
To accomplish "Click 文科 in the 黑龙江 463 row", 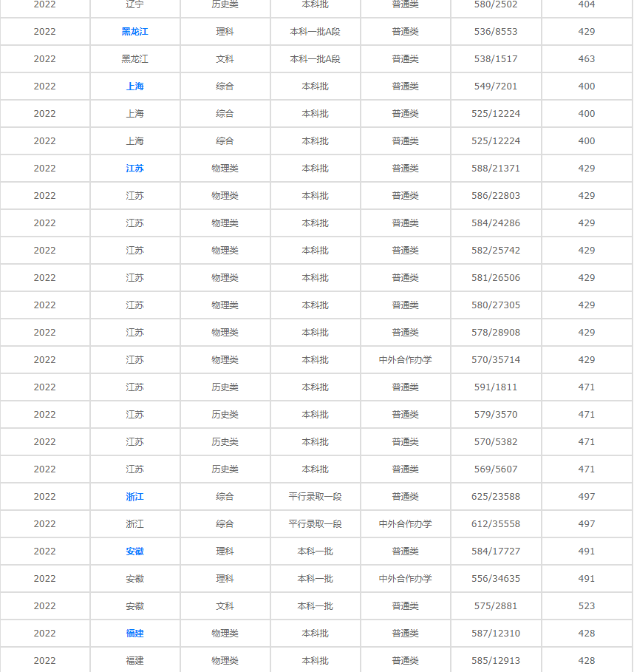I will coord(225,59).
